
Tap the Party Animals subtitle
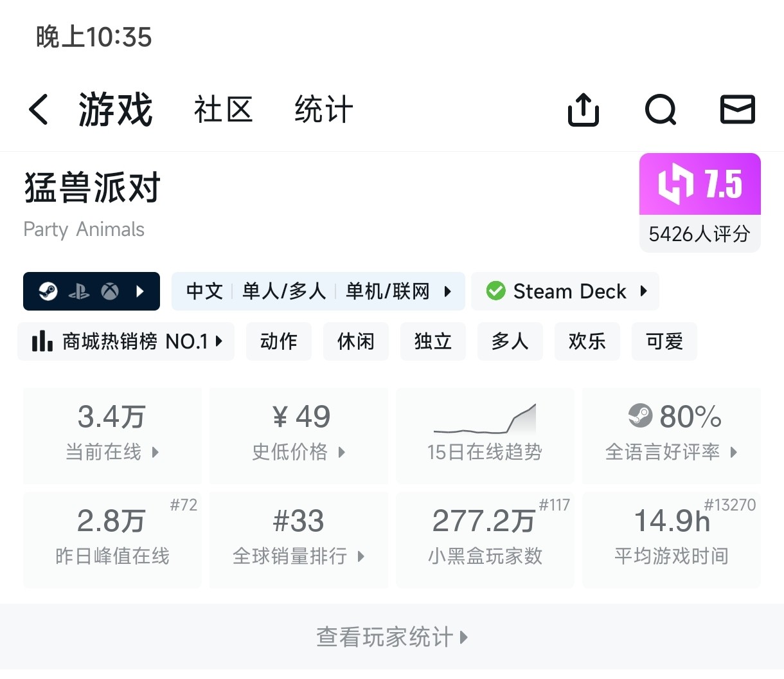(x=84, y=229)
